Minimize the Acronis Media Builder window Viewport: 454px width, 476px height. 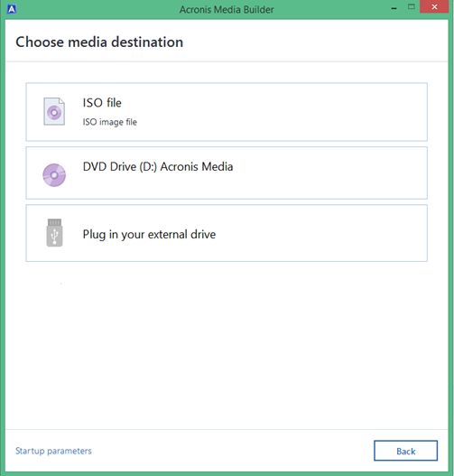pos(394,8)
